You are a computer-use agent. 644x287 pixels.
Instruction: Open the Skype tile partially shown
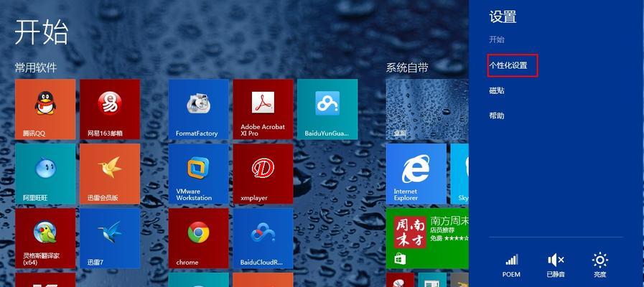click(459, 174)
